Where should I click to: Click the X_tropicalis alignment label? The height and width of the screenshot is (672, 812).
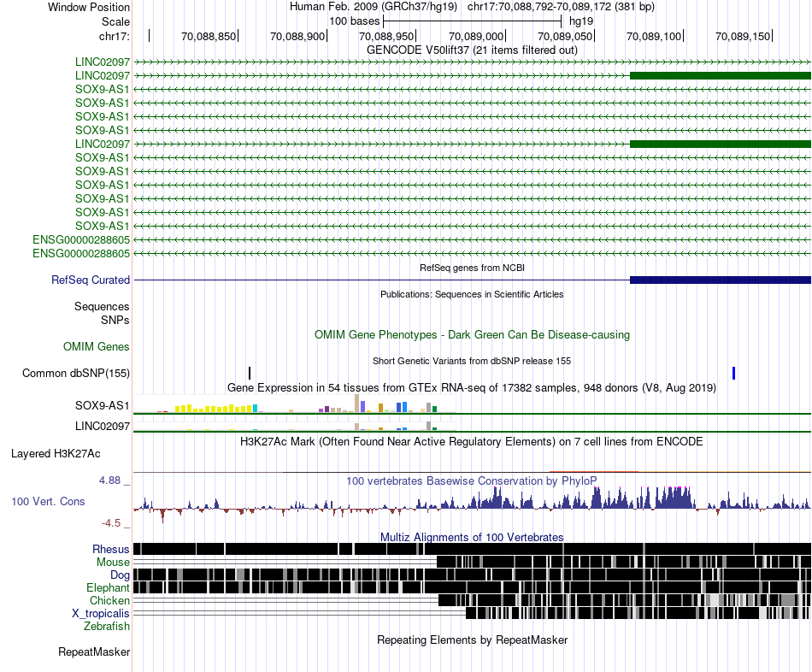[101, 614]
